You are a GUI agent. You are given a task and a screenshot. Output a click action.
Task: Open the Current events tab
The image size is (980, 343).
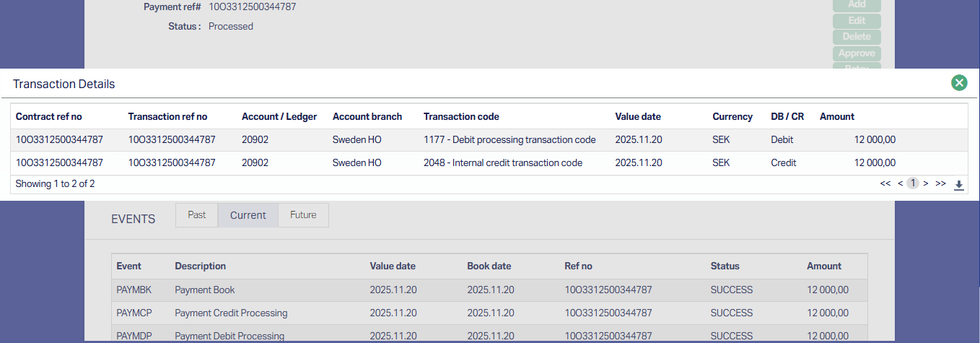(x=248, y=215)
